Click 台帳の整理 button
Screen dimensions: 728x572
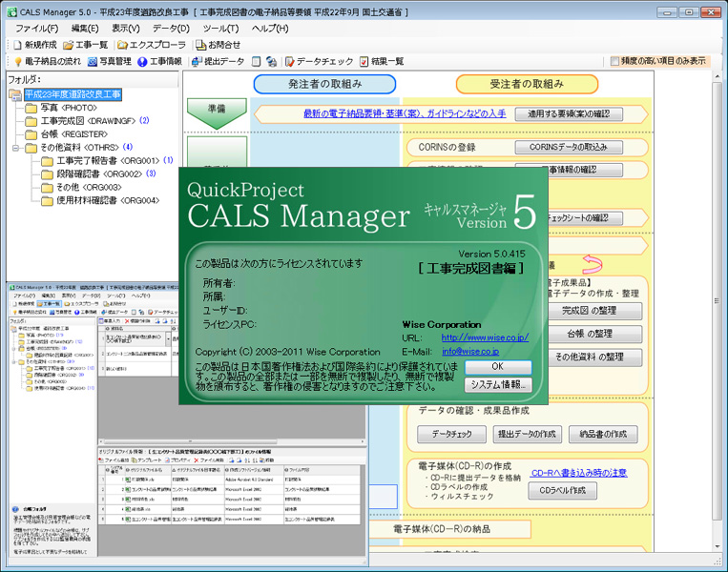(594, 334)
